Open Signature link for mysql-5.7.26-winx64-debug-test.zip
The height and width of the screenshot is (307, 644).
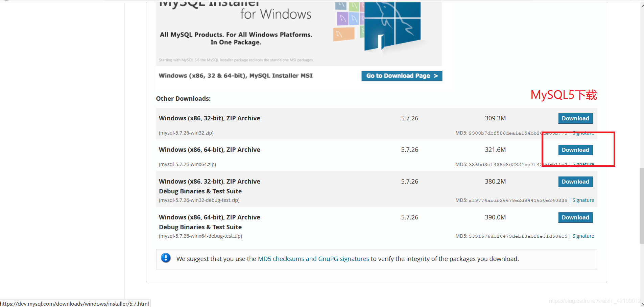pos(583,236)
